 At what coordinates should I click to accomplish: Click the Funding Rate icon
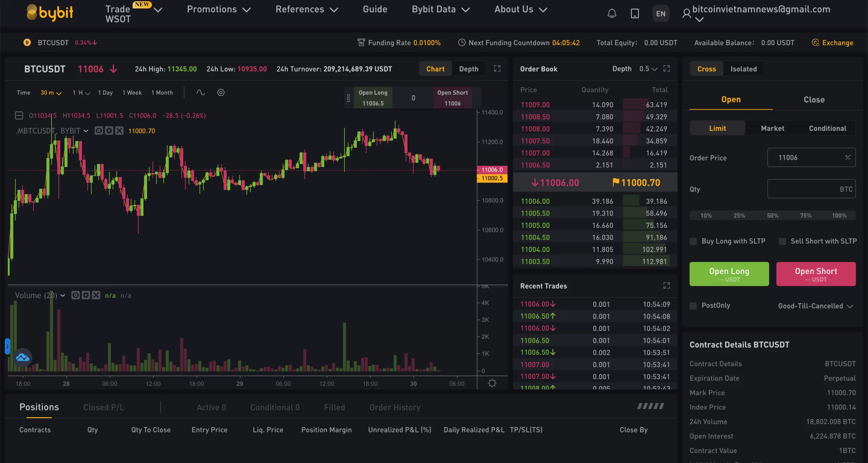click(361, 42)
